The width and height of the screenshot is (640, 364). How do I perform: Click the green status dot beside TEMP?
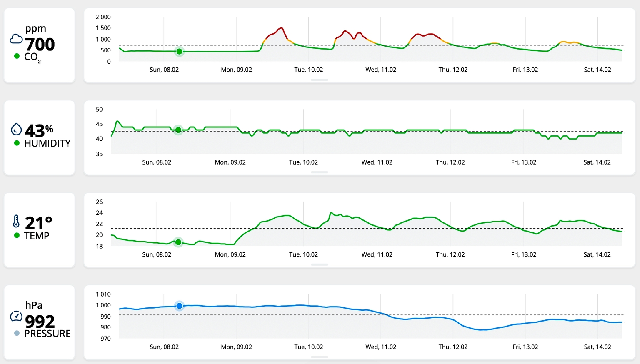(17, 235)
